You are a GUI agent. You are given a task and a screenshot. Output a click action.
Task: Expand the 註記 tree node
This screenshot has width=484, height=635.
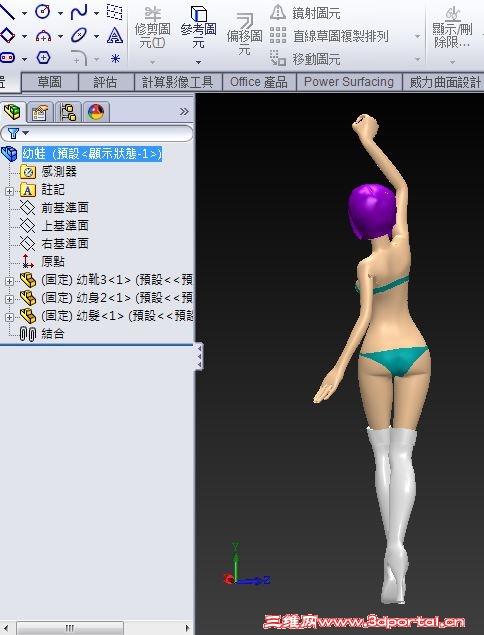9,191
